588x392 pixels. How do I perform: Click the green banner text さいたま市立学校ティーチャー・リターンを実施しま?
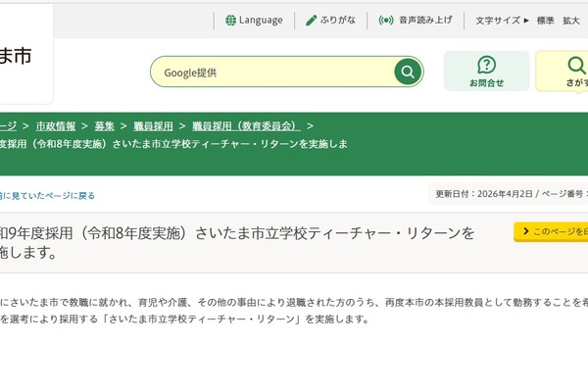point(229,144)
